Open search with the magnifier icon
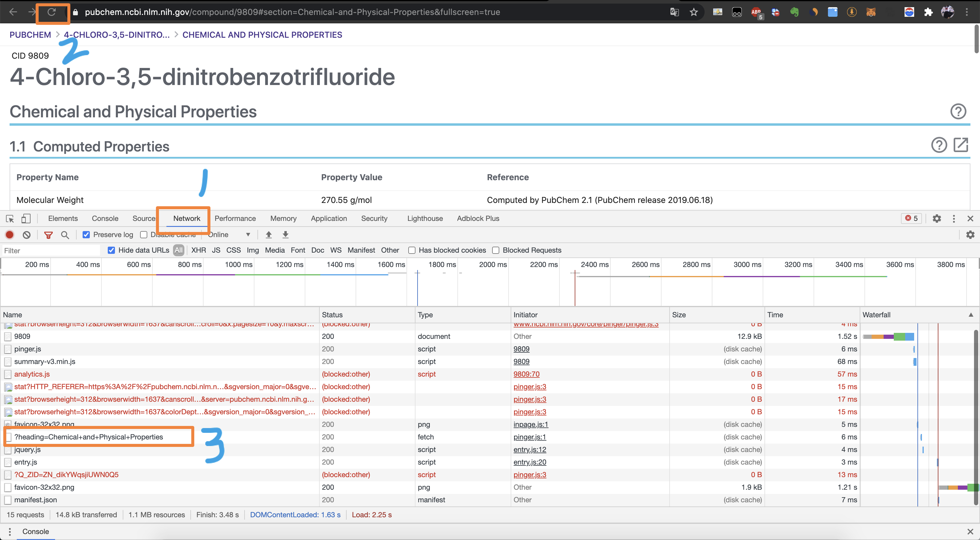The image size is (980, 540). [65, 235]
